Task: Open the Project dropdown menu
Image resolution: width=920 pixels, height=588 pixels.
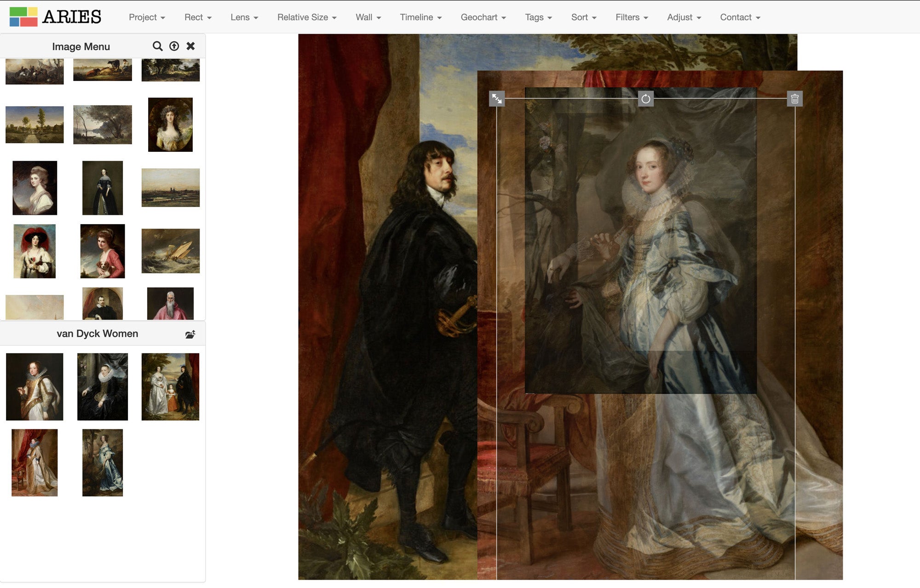Action: pos(147,17)
